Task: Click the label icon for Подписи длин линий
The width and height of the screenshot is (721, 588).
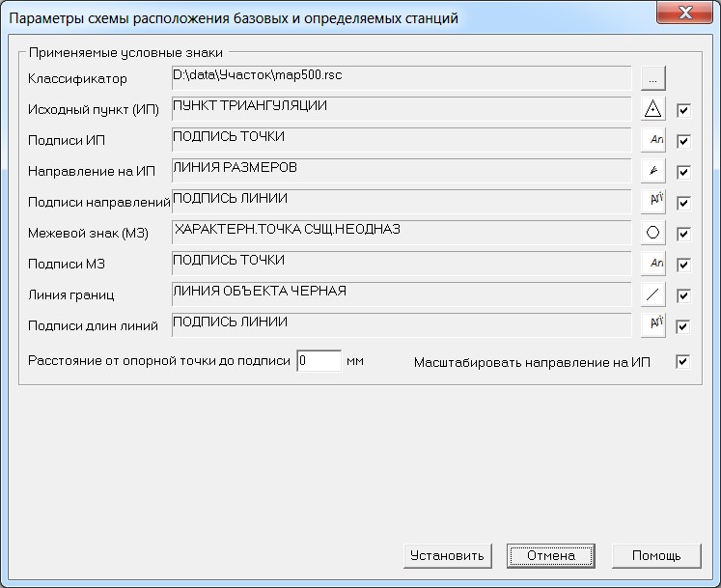Action: point(653,326)
